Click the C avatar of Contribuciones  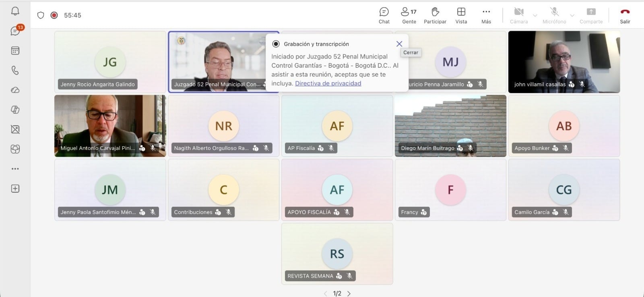click(x=224, y=190)
